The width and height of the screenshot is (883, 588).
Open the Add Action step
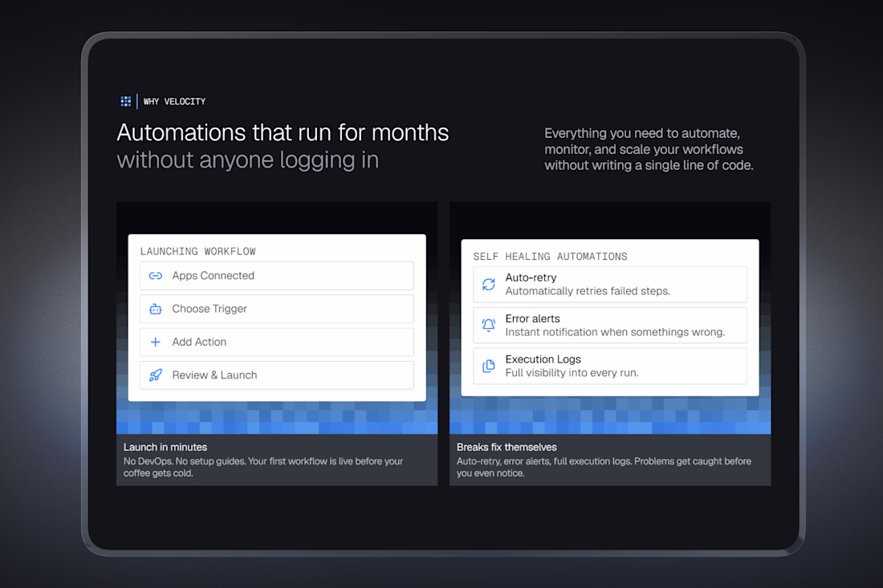[x=277, y=342]
